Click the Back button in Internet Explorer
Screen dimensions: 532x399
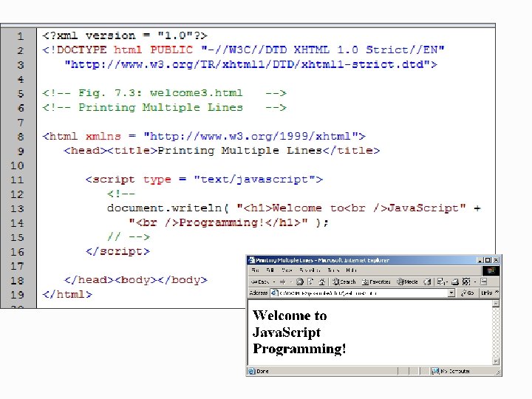pos(260,282)
